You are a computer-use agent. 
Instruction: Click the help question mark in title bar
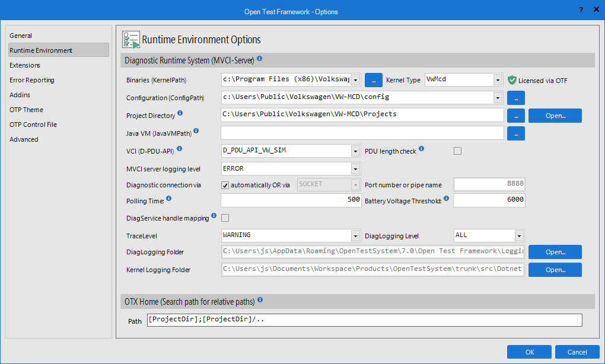coord(580,10)
